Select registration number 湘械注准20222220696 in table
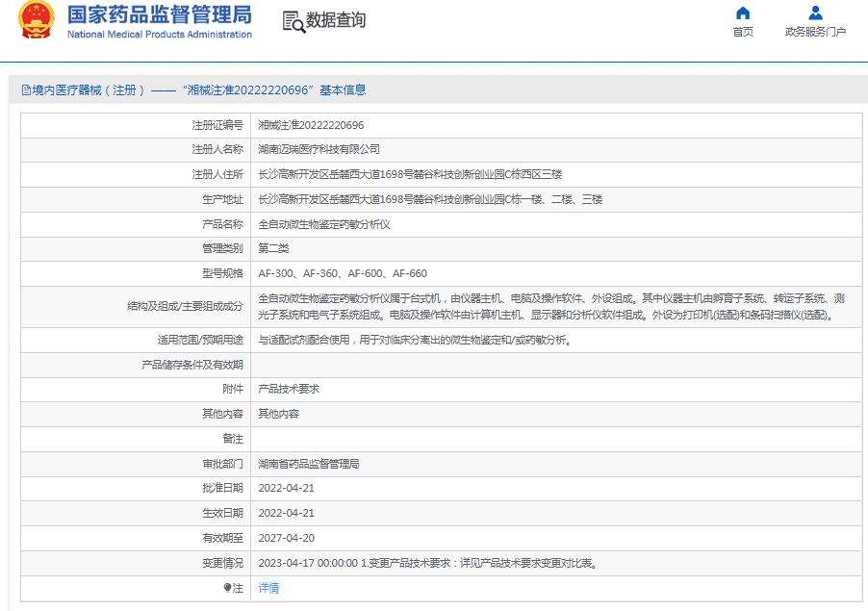The width and height of the screenshot is (868, 611). tap(311, 125)
